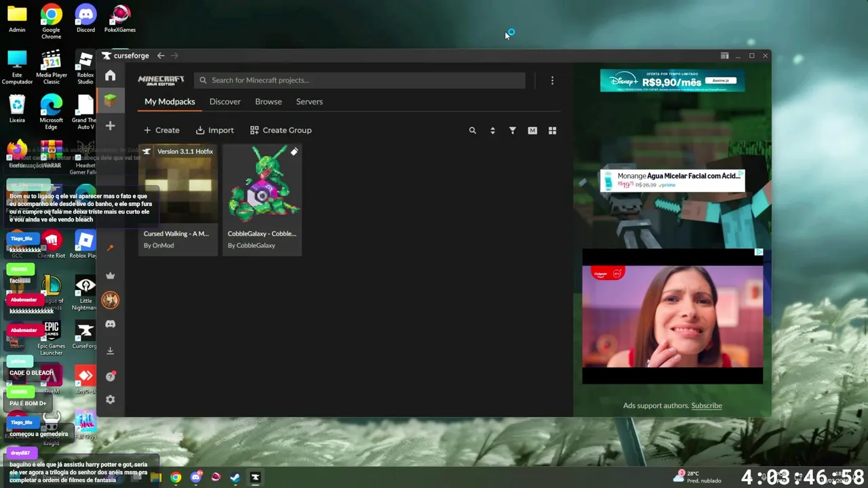The width and height of the screenshot is (868, 488).
Task: Click the Minecraft Java Edition logo
Action: tap(161, 80)
